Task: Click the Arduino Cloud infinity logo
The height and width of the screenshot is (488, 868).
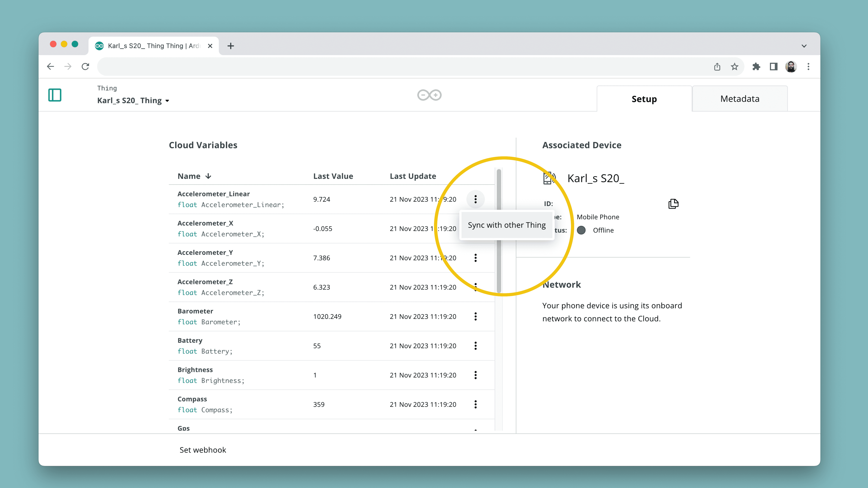Action: coord(429,95)
